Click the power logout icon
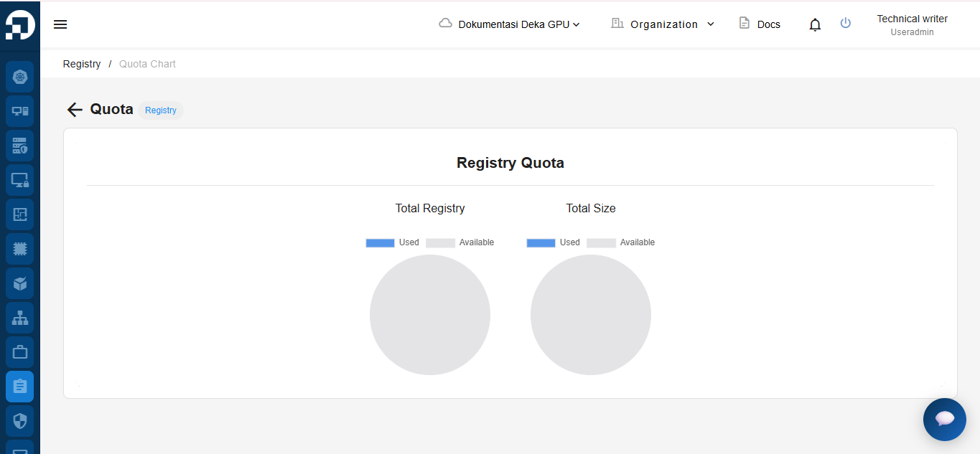This screenshot has height=454, width=980. 846,23
